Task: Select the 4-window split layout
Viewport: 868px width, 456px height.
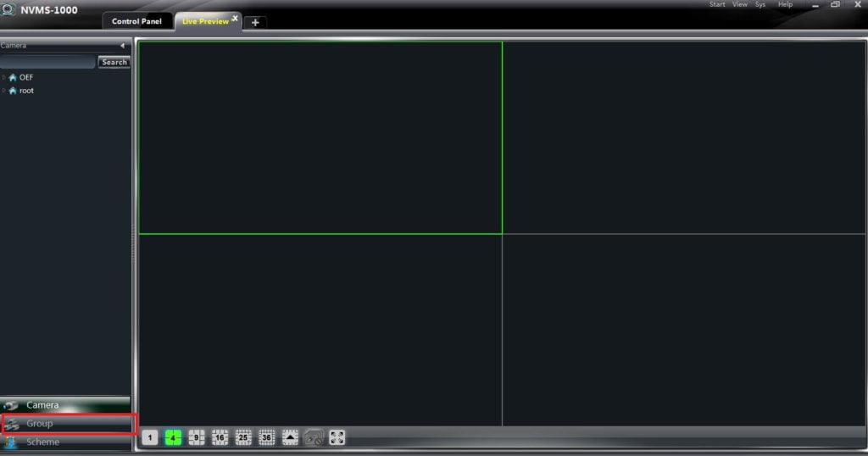Action: point(173,437)
